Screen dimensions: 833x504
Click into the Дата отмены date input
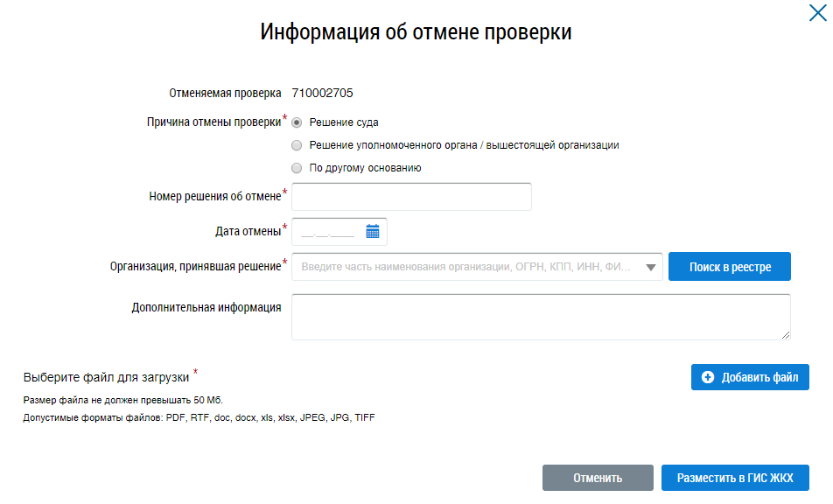pyautogui.click(x=327, y=232)
